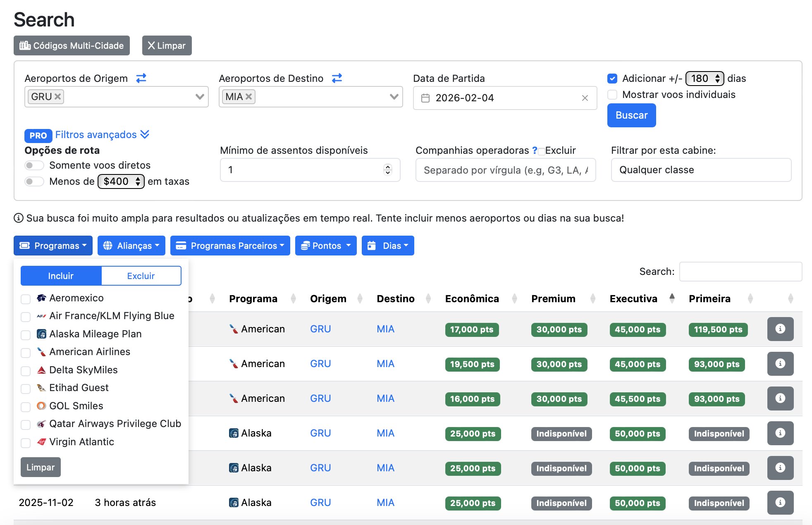The image size is (812, 525).
Task: Check Alaska Mileage Plan checkbox
Action: pos(26,335)
